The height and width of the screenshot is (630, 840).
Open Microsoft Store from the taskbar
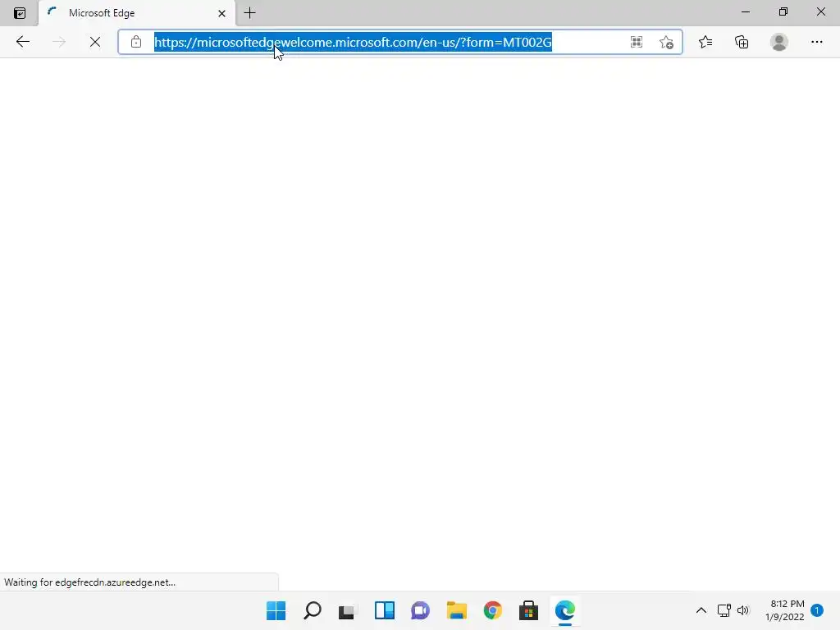pos(529,610)
